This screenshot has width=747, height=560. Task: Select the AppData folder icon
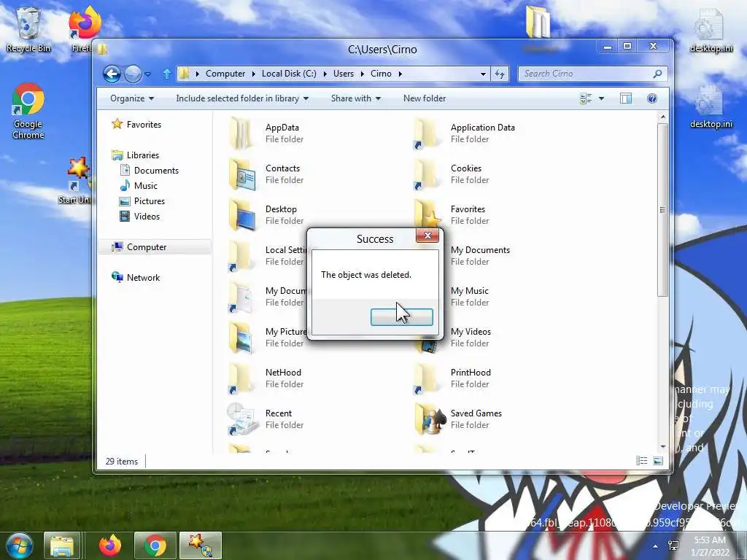coord(242,133)
